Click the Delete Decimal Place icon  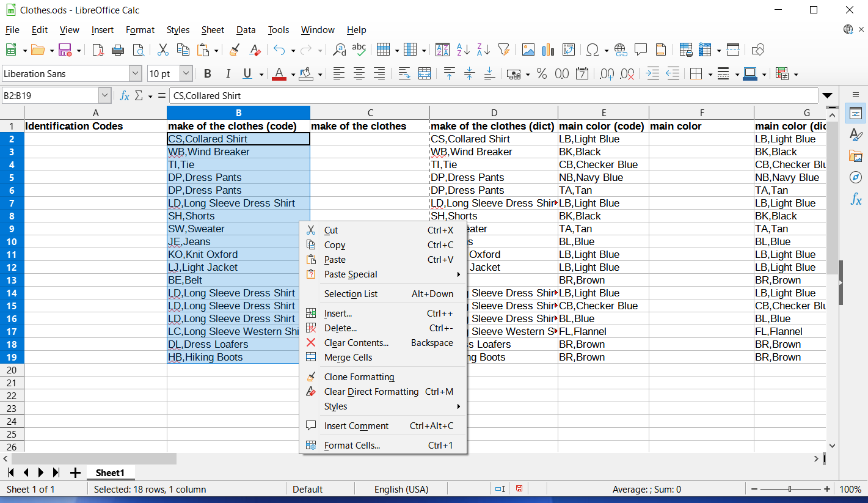627,74
